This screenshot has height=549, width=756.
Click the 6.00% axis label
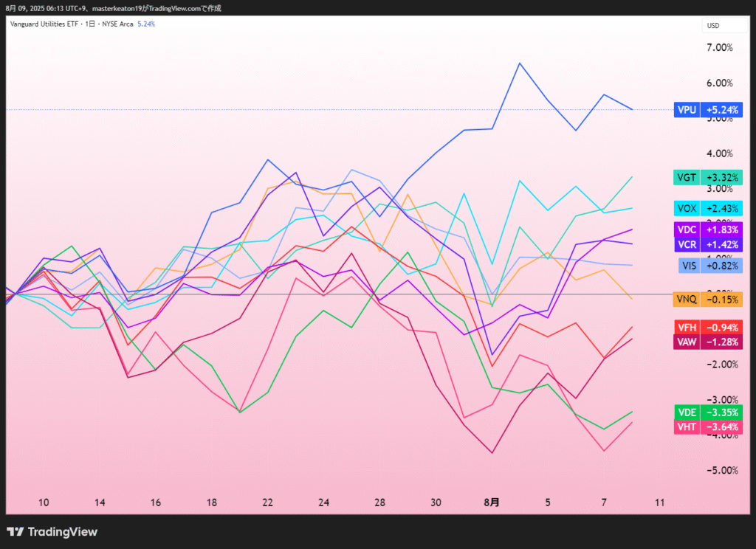tap(719, 83)
